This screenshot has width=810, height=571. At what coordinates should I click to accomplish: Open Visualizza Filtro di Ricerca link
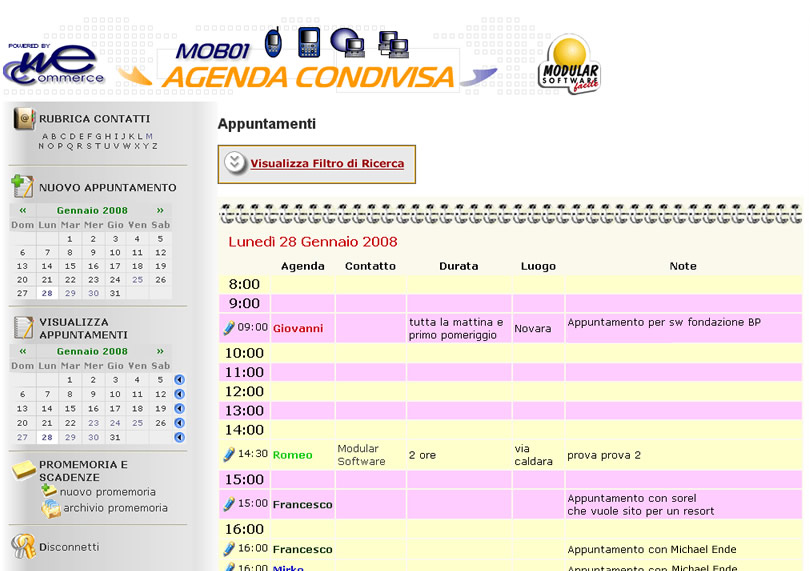[327, 163]
